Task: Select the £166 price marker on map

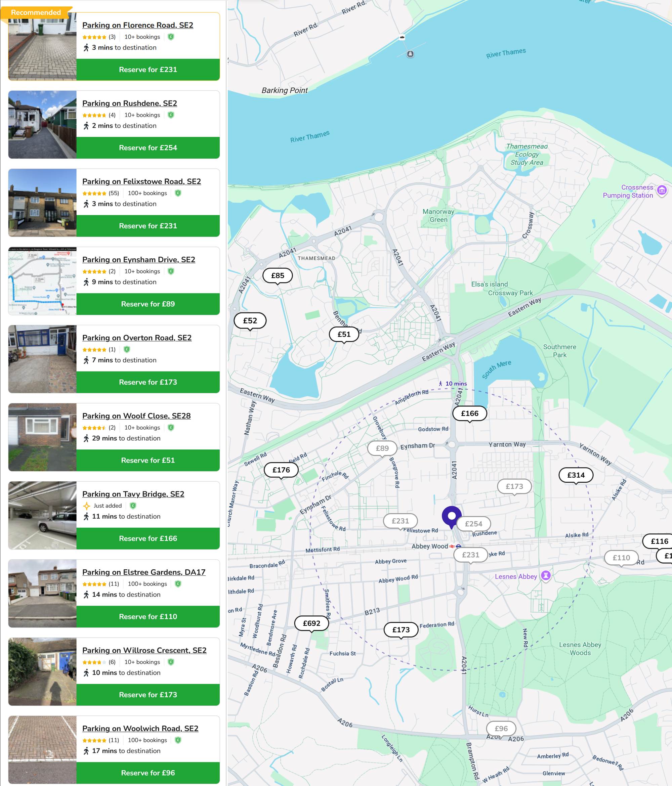Action: tap(469, 413)
